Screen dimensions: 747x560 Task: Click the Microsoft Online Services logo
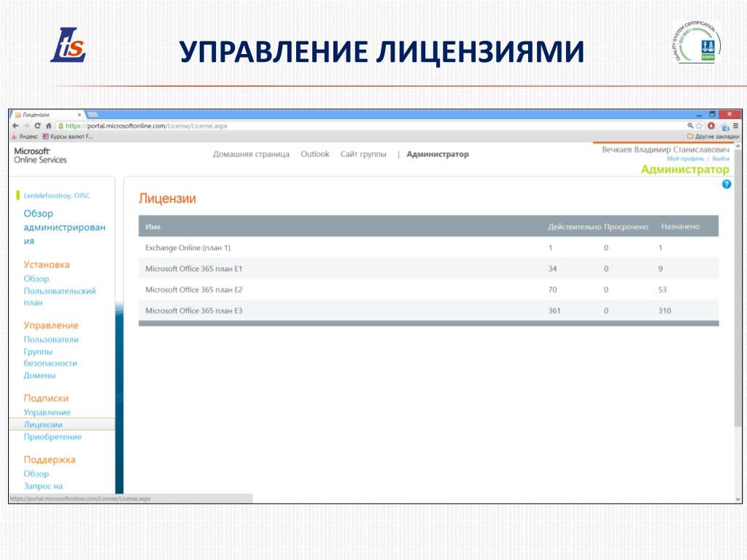41,155
